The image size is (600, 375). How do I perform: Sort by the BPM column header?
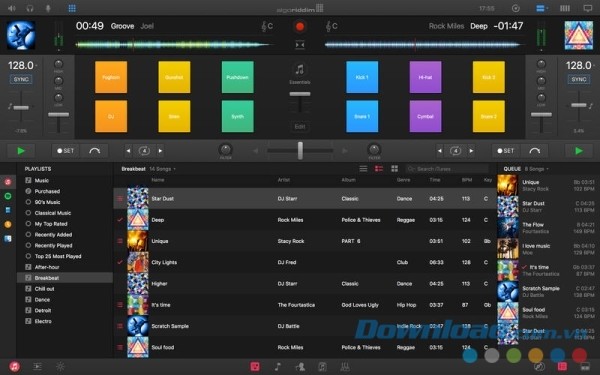(467, 180)
